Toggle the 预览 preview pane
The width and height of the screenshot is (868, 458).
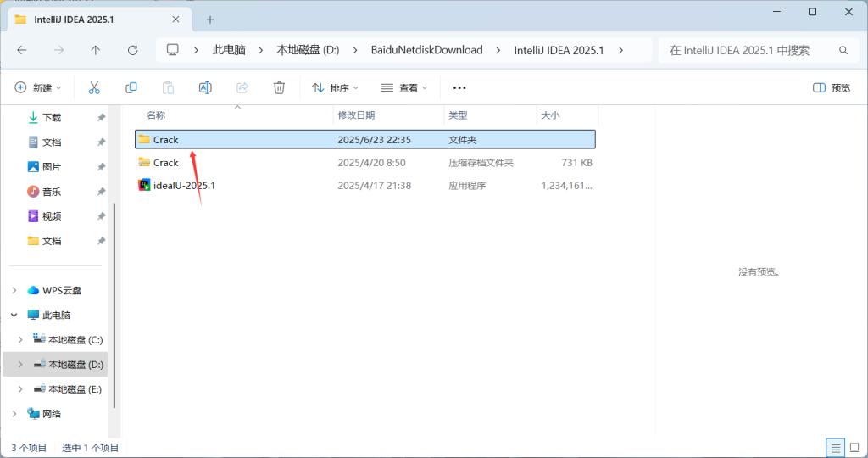point(832,87)
